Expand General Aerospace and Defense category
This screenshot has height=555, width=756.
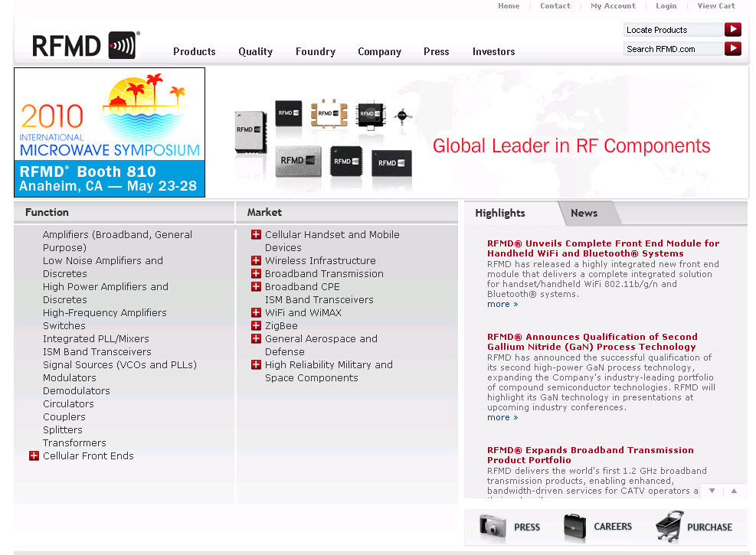pos(256,338)
